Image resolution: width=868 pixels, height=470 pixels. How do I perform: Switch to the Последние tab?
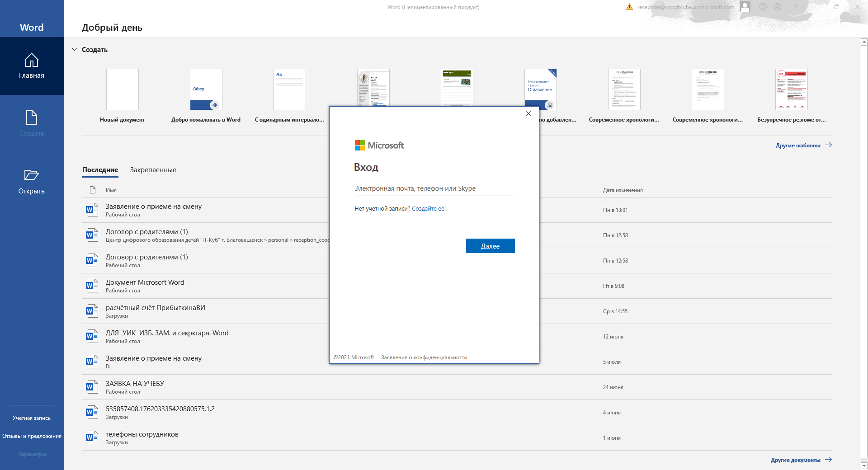[x=100, y=170]
